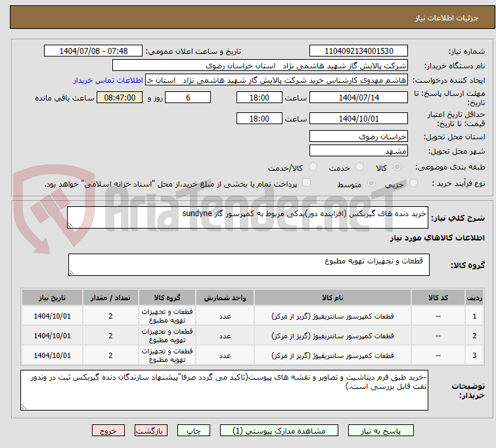Select row 1 in the goods table
Screen dimensions: 496x448
pos(474,316)
